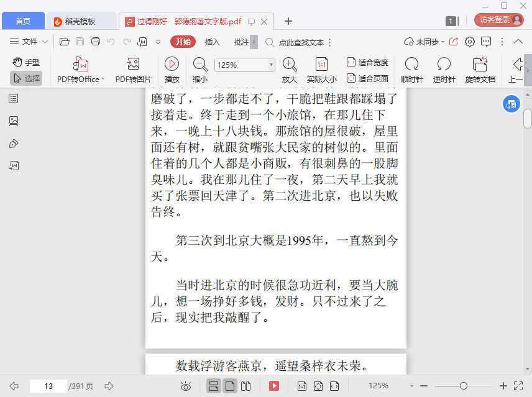The height and width of the screenshot is (397, 532).
Task: Select the Hand tool (手型)
Action: (26, 62)
